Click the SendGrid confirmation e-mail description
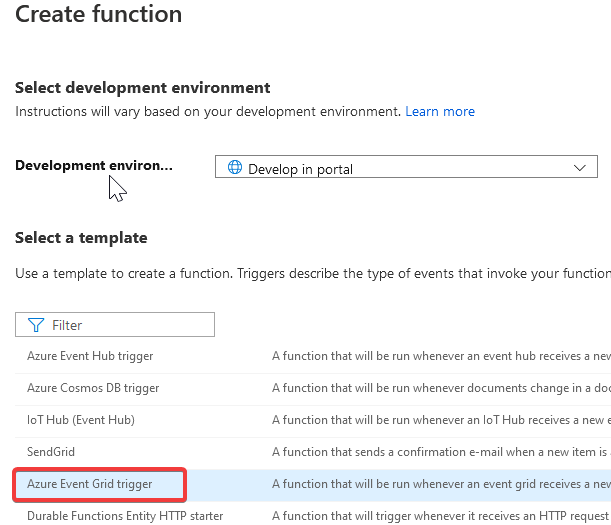Screen dimensions: 611x525 pyautogui.click(x=441, y=452)
